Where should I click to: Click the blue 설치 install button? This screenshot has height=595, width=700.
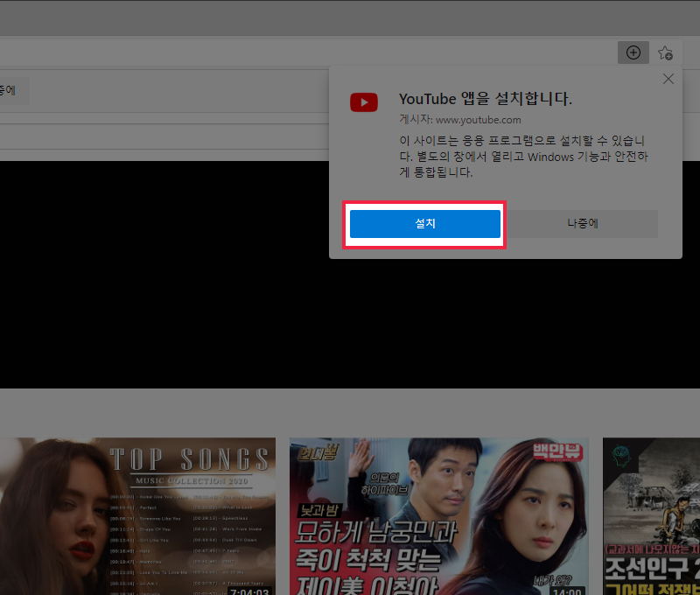pos(425,224)
